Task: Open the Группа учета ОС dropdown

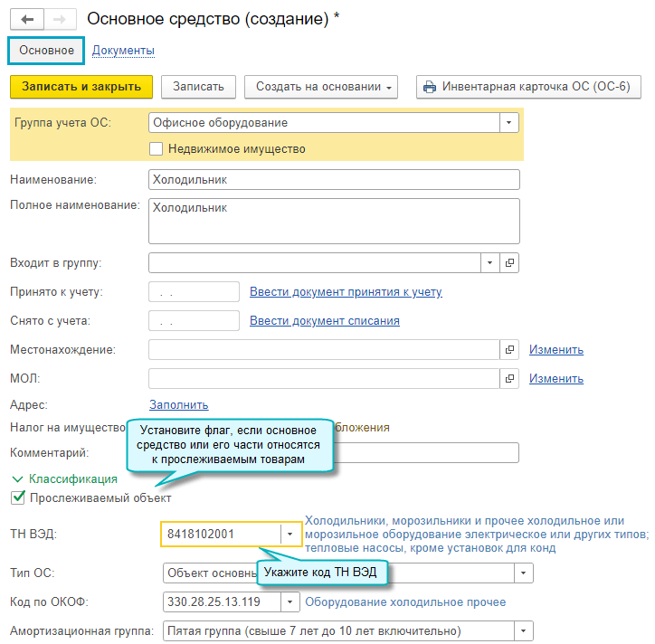Action: click(509, 122)
